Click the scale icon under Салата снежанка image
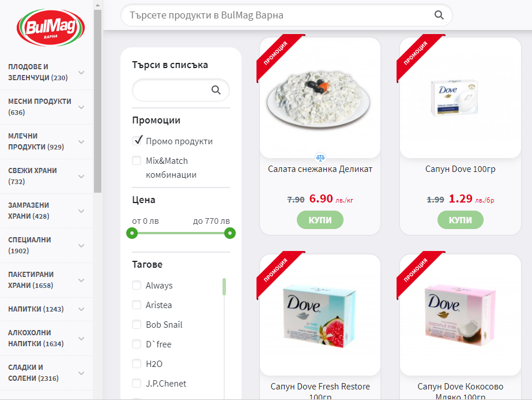This screenshot has width=532, height=401. 320,158
